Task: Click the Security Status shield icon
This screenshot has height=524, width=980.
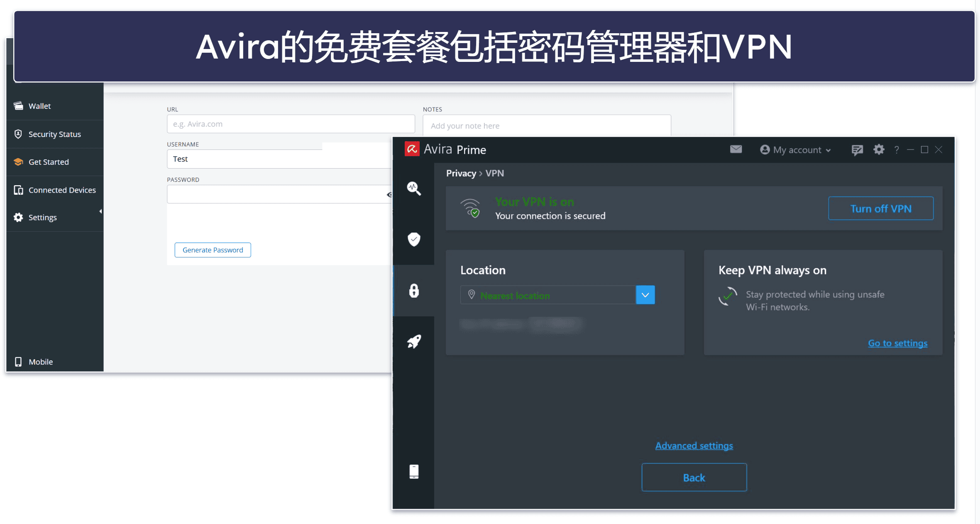Action: click(x=18, y=134)
